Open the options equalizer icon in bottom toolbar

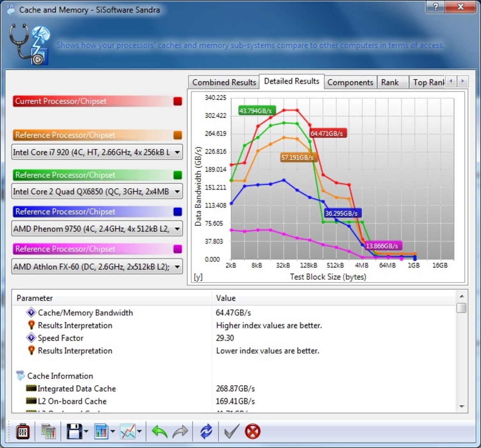tap(23, 432)
